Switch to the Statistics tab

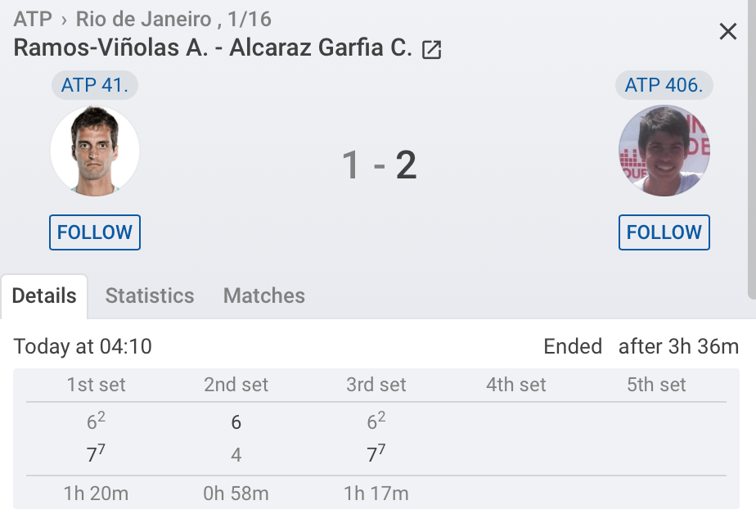(150, 296)
